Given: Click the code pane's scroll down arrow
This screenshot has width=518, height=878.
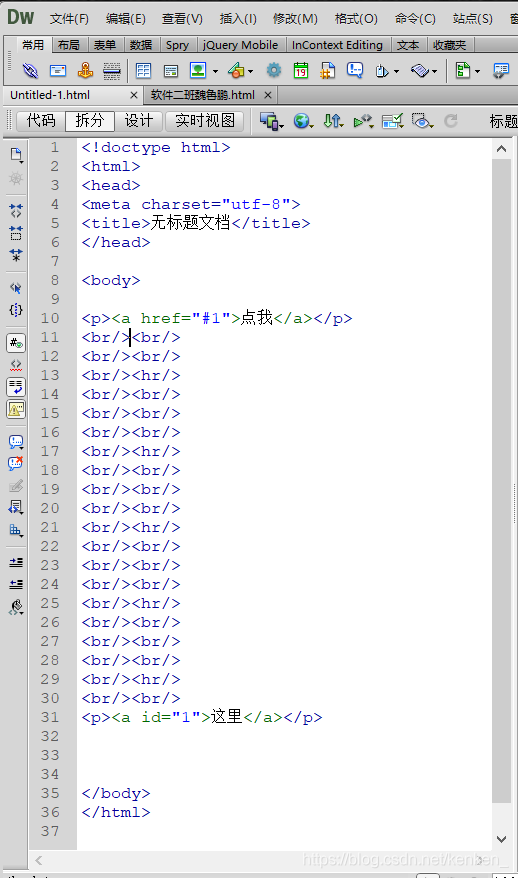Looking at the screenshot, I should click(501, 839).
